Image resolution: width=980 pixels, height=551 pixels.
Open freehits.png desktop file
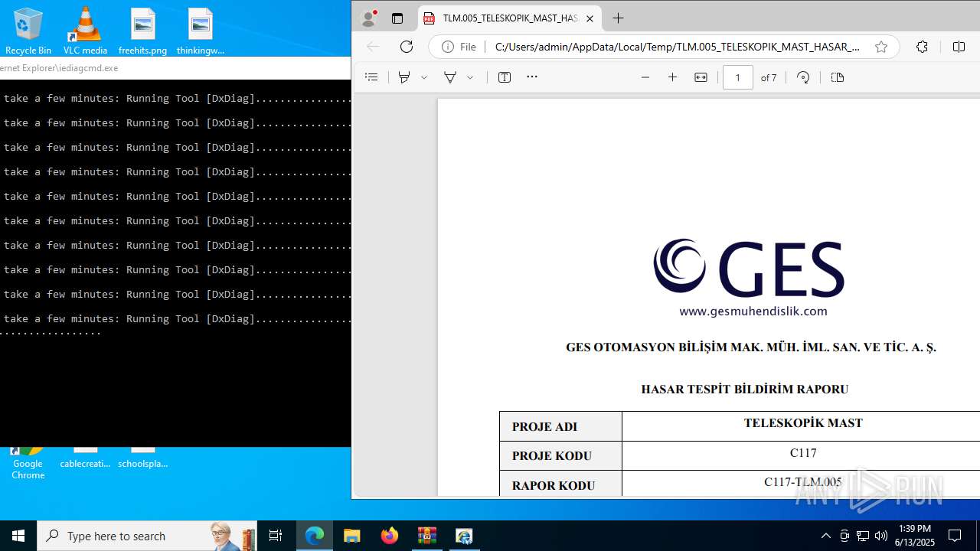coord(142,31)
